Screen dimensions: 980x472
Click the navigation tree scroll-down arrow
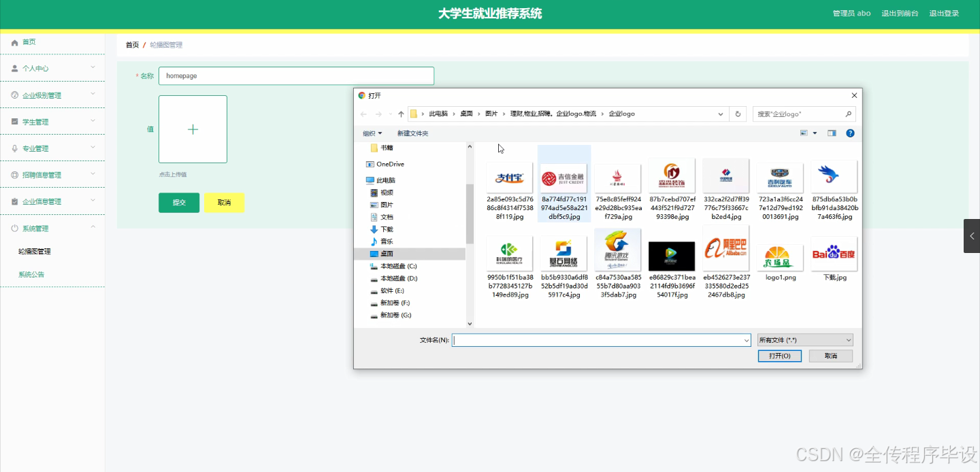coord(470,324)
